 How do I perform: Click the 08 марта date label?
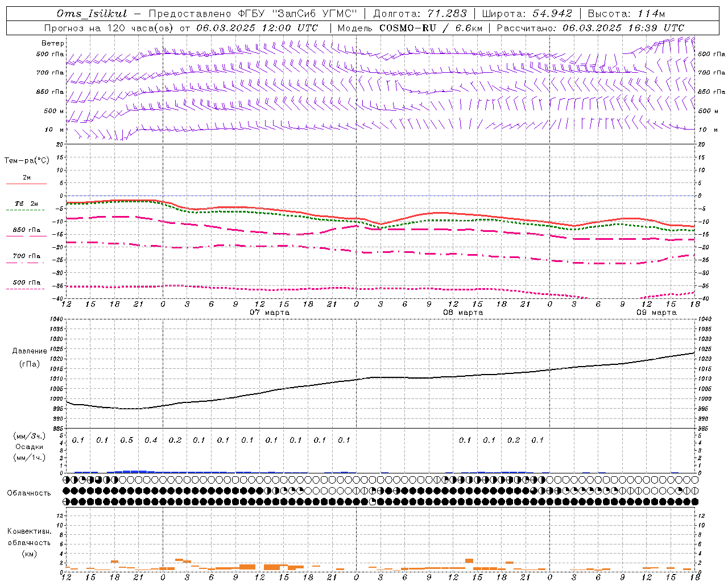pyautogui.click(x=463, y=313)
